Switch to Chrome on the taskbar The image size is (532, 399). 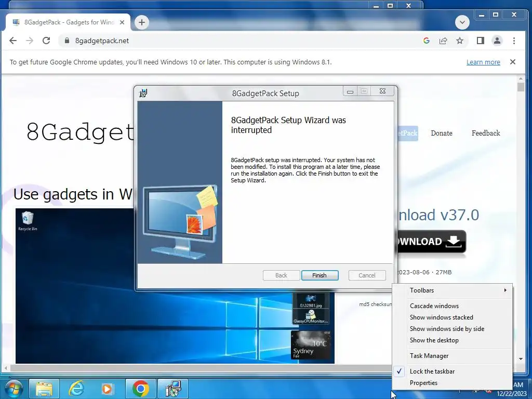pos(140,389)
